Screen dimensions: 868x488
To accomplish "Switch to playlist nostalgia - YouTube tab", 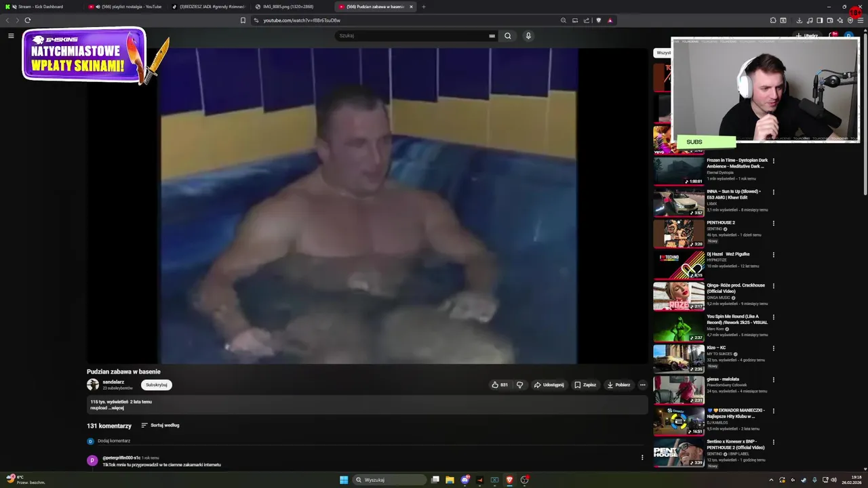I will pos(125,7).
